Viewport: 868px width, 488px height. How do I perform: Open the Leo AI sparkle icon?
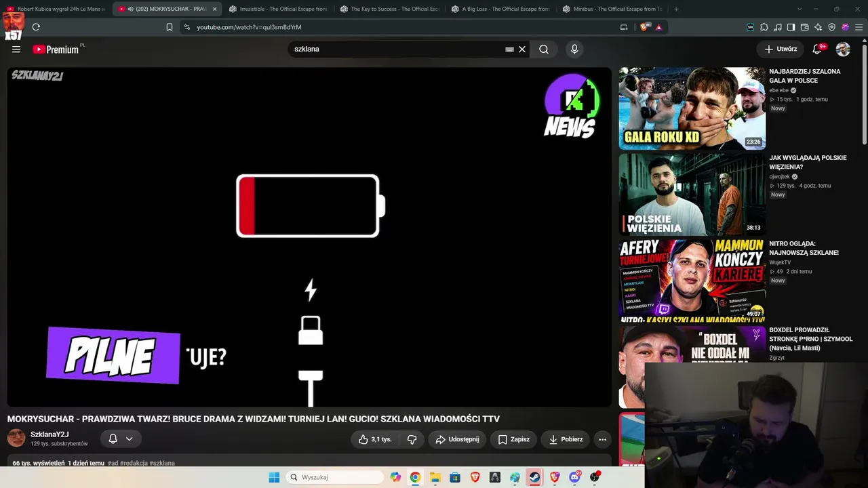point(818,27)
